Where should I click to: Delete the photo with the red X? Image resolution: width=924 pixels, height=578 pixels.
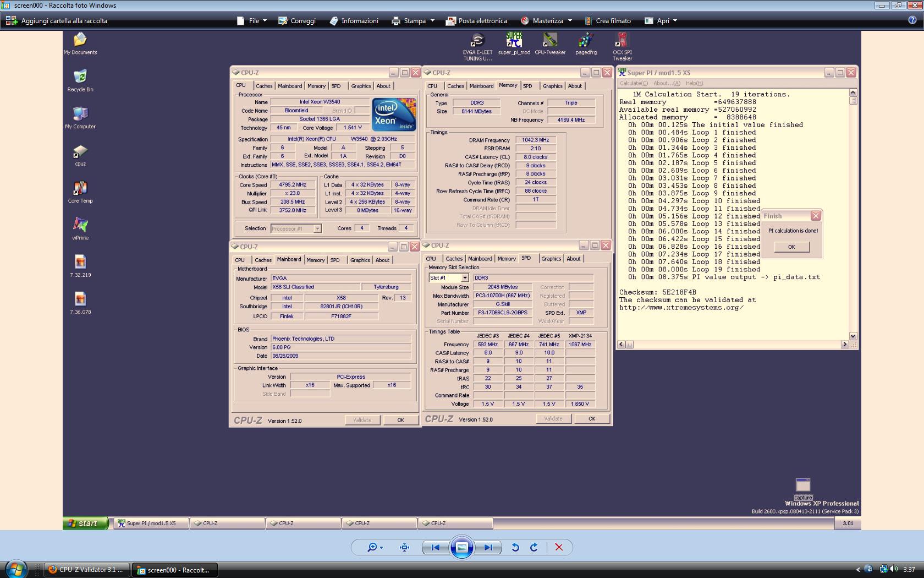click(559, 547)
